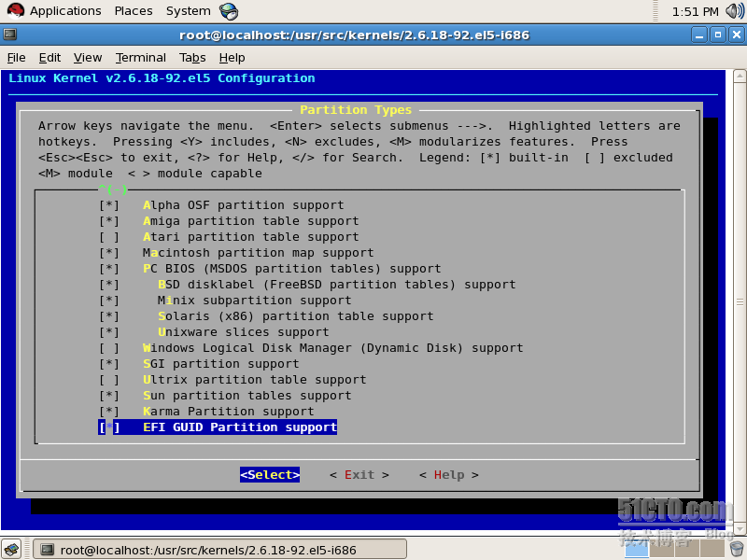Open the terminal window menu icon

pyautogui.click(x=10, y=35)
